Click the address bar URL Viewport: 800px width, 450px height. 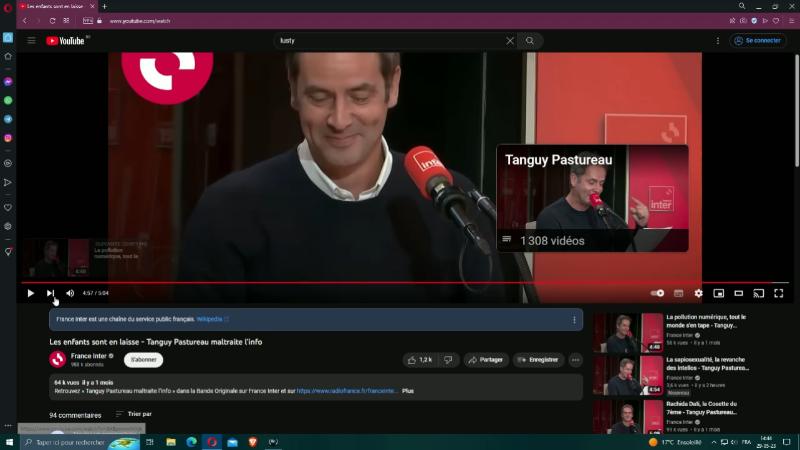pos(140,21)
